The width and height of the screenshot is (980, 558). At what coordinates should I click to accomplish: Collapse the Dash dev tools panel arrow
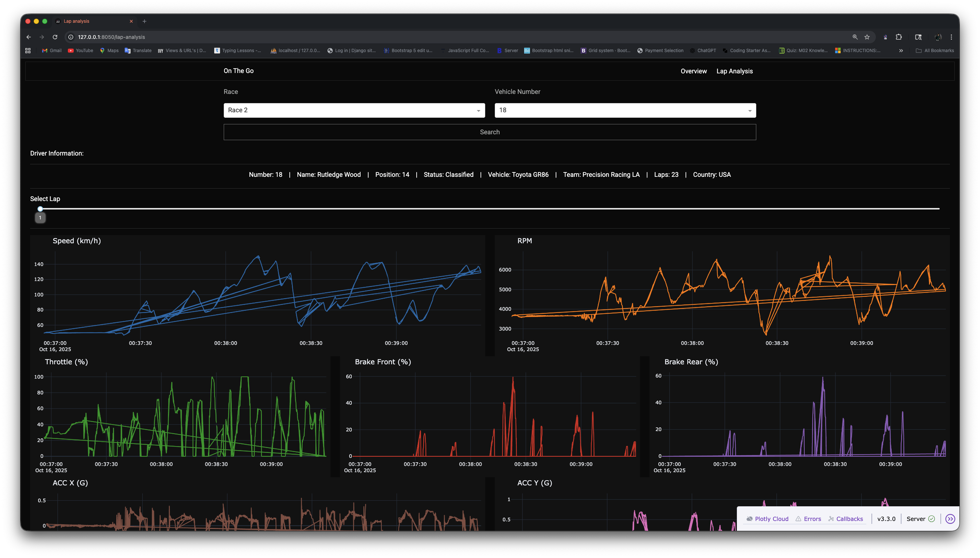tap(950, 519)
